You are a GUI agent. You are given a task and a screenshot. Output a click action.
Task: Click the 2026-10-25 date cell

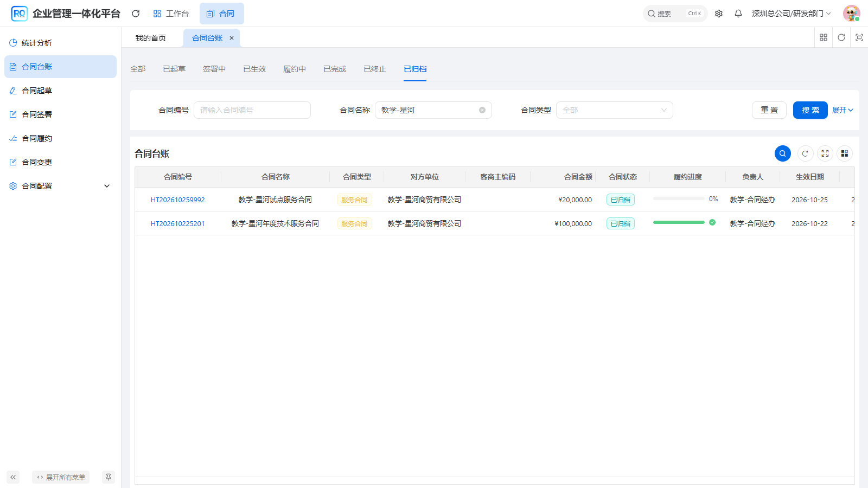click(810, 200)
